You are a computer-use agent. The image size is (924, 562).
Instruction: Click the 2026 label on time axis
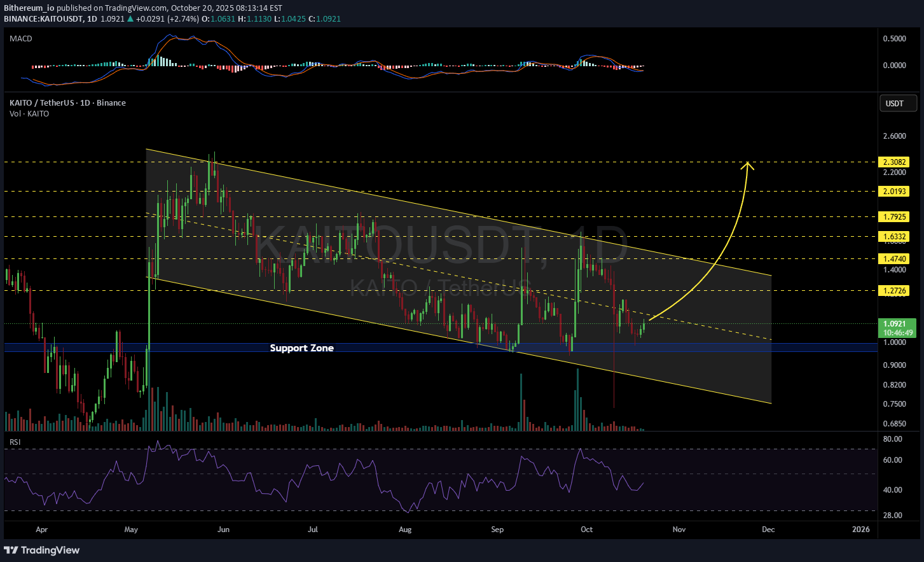[860, 530]
